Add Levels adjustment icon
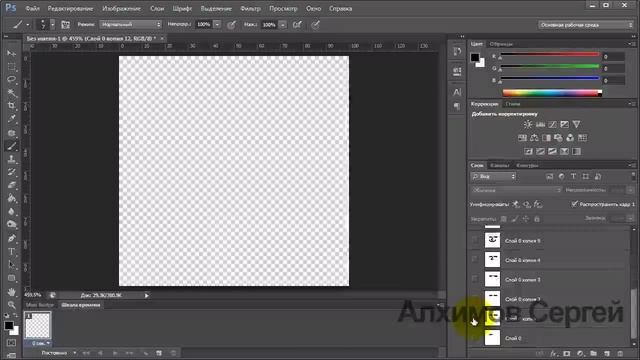Image resolution: width=640 pixels, height=360 pixels. (x=540, y=124)
